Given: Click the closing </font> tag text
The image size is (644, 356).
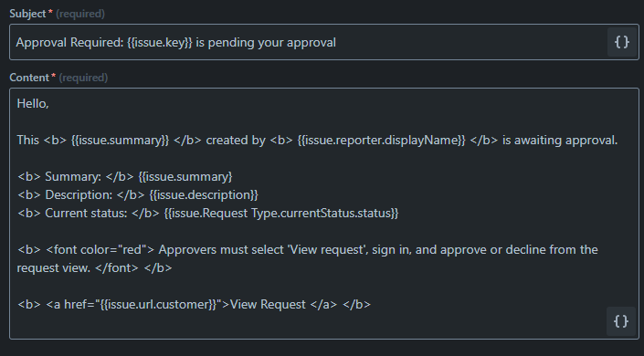Looking at the screenshot, I should tap(117, 267).
